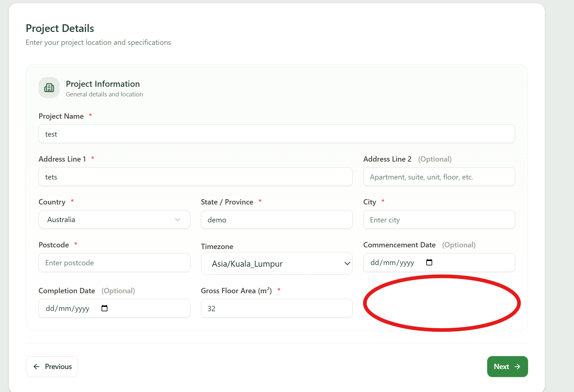
Task: Click the 'Enter your project location and specifications' text
Action: (x=98, y=43)
